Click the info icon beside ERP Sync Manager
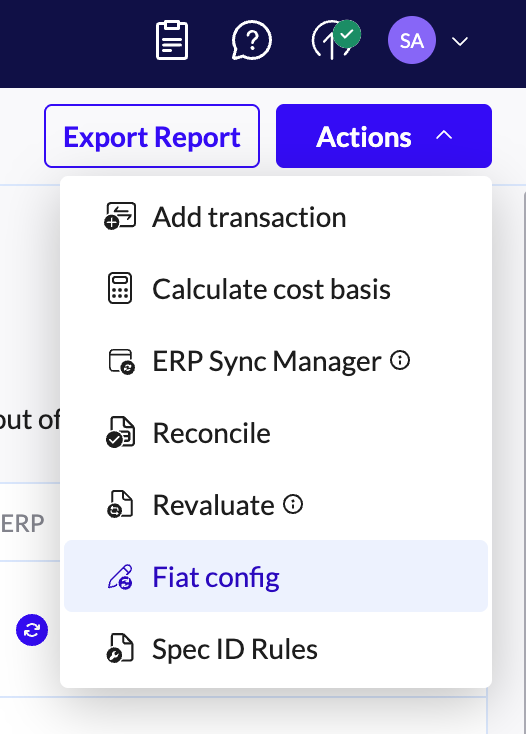526x734 pixels. click(400, 360)
